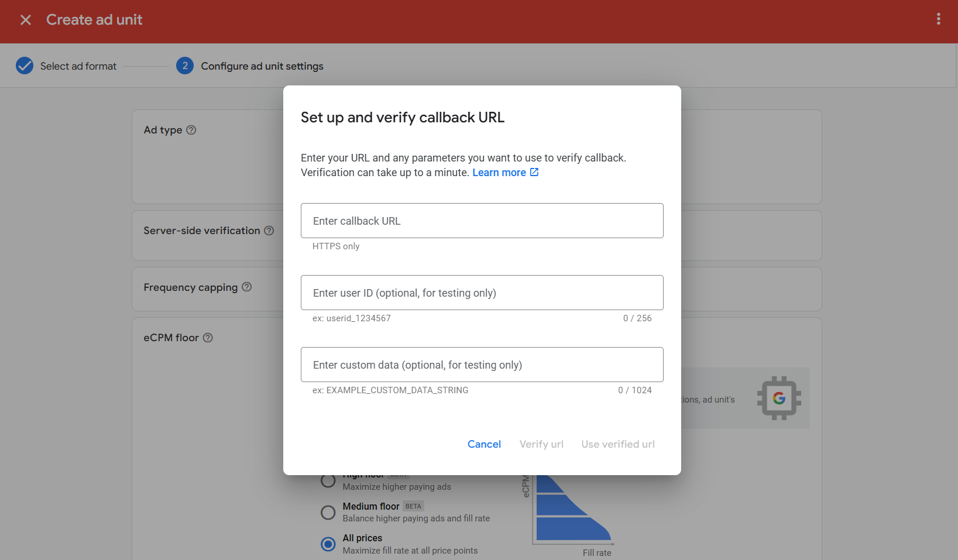
Task: Go to Select ad format step
Action: (x=78, y=66)
